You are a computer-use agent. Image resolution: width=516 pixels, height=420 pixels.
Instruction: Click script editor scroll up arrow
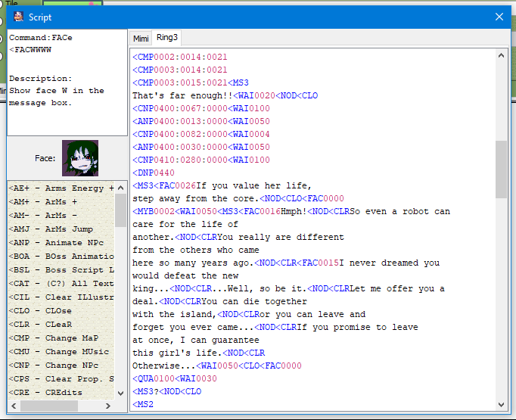[501, 56]
